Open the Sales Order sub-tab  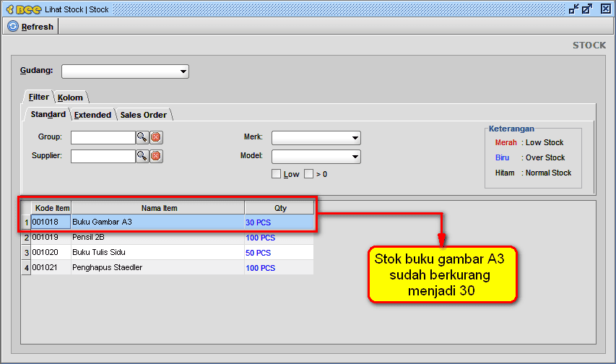tap(144, 115)
